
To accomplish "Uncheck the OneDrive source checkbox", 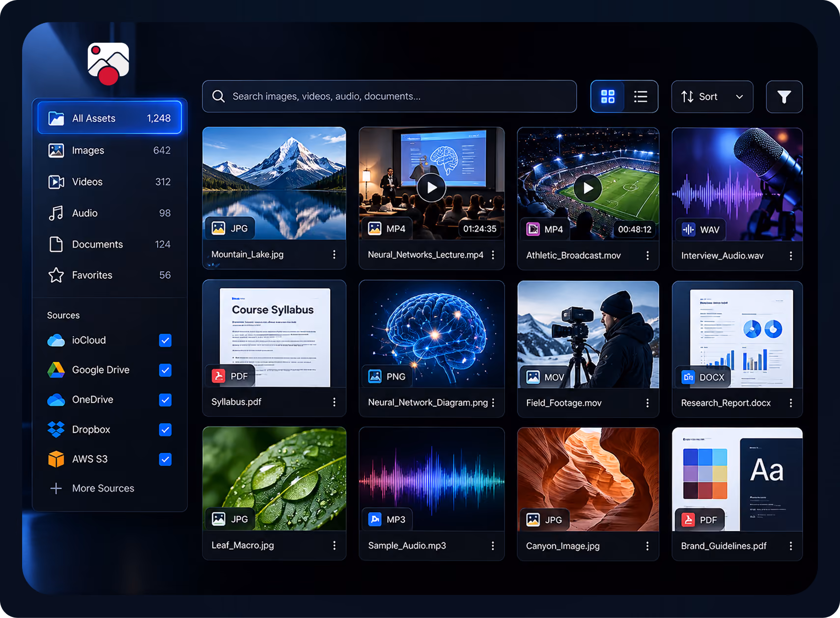I will coord(166,400).
